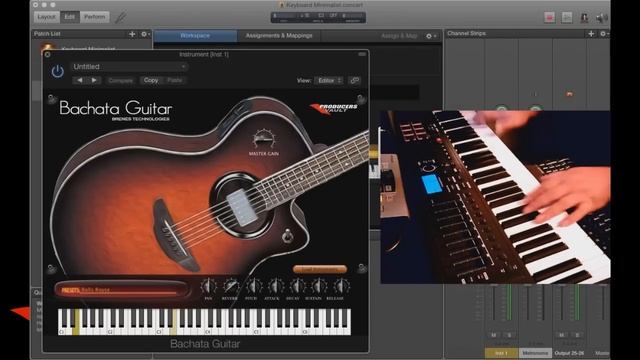Select the Metronome channel strip label
This screenshot has width=640, height=360.
point(535,353)
